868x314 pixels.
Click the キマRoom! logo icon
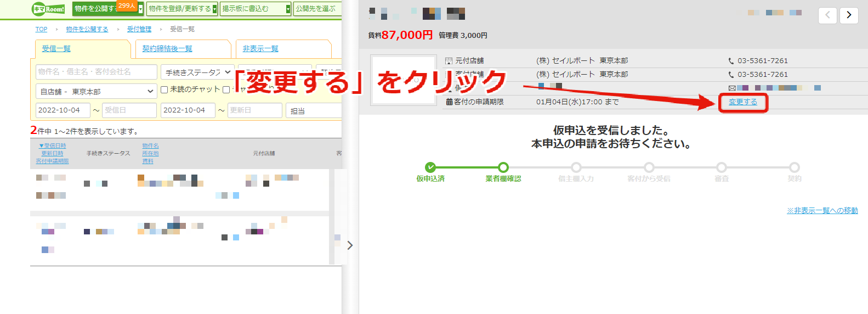(x=48, y=9)
